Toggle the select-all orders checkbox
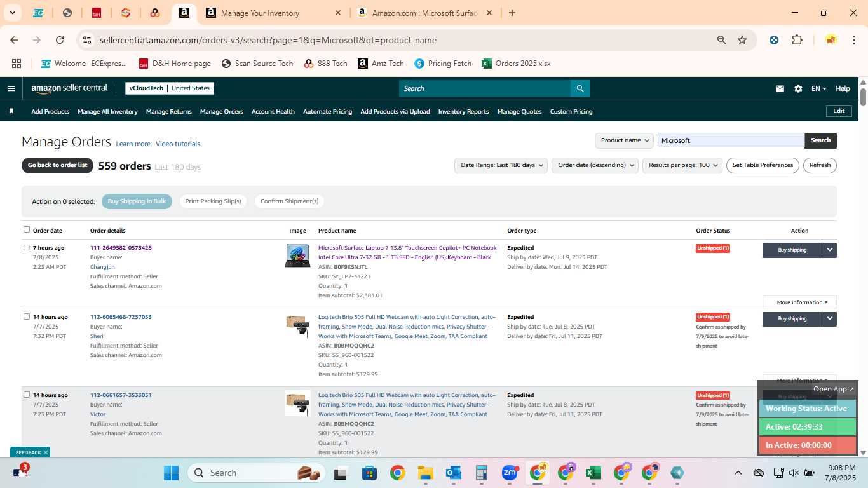Viewport: 868px width, 488px height. 27,229
